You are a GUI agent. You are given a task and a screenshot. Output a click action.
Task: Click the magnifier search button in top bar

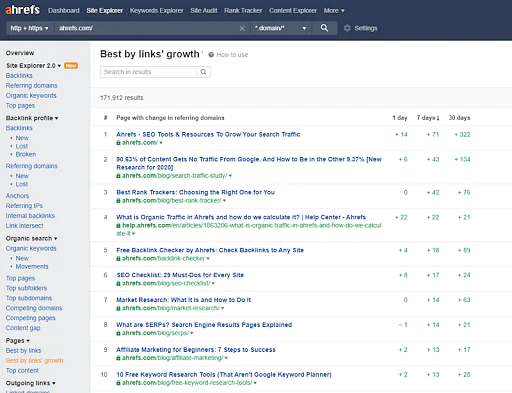click(x=324, y=28)
